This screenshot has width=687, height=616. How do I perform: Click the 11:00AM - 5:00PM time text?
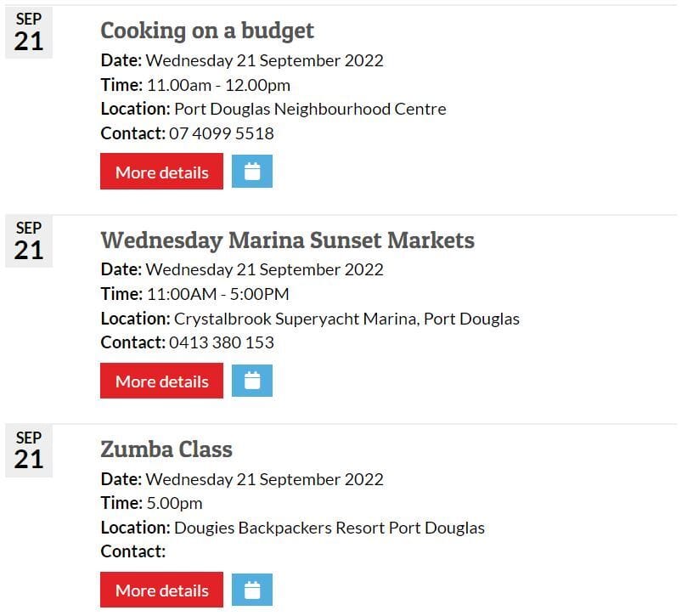[217, 294]
